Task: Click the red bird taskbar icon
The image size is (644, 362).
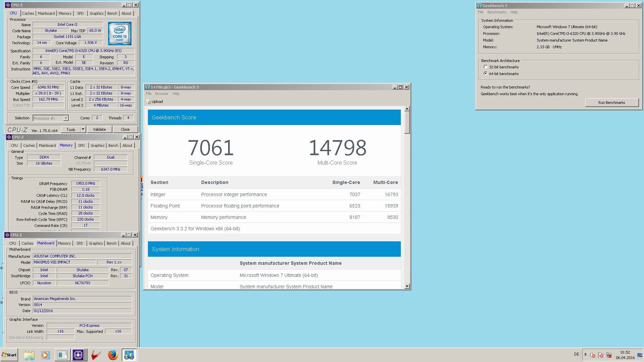Action: [x=96, y=355]
